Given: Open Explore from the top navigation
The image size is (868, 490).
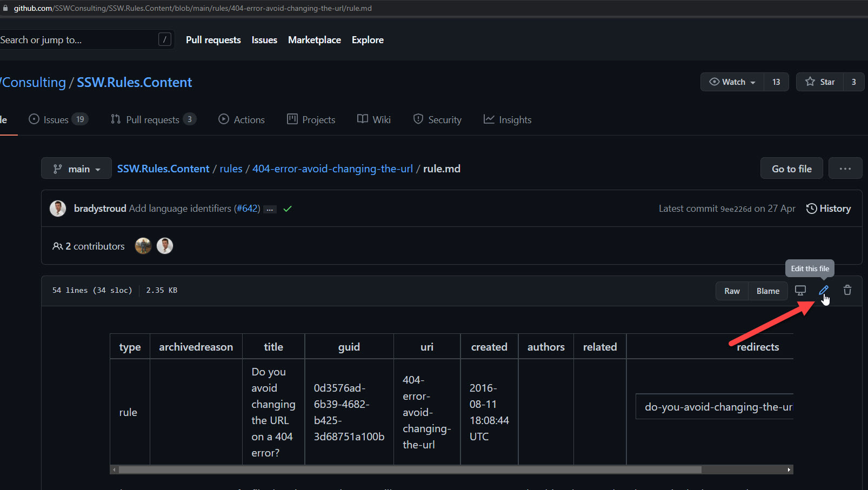Looking at the screenshot, I should tap(368, 40).
